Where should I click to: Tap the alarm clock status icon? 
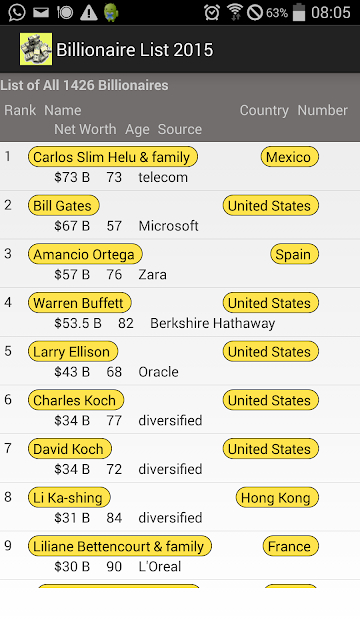click(x=212, y=12)
